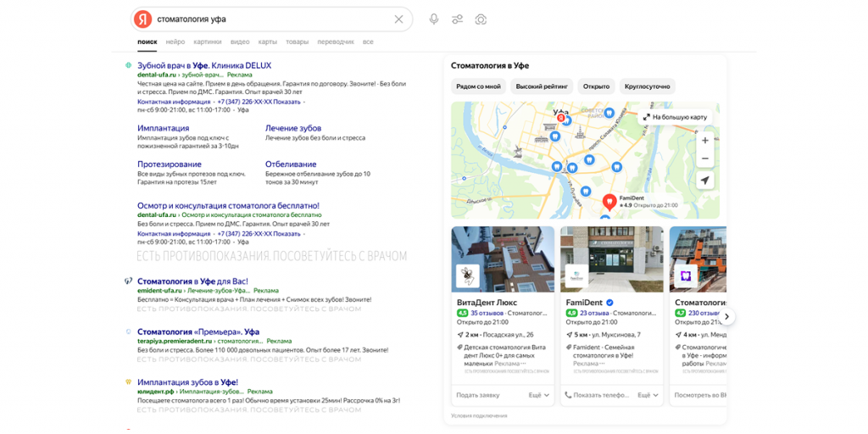Open ВитаДент Люкс card title
The width and height of the screenshot is (868, 434).
(x=486, y=303)
